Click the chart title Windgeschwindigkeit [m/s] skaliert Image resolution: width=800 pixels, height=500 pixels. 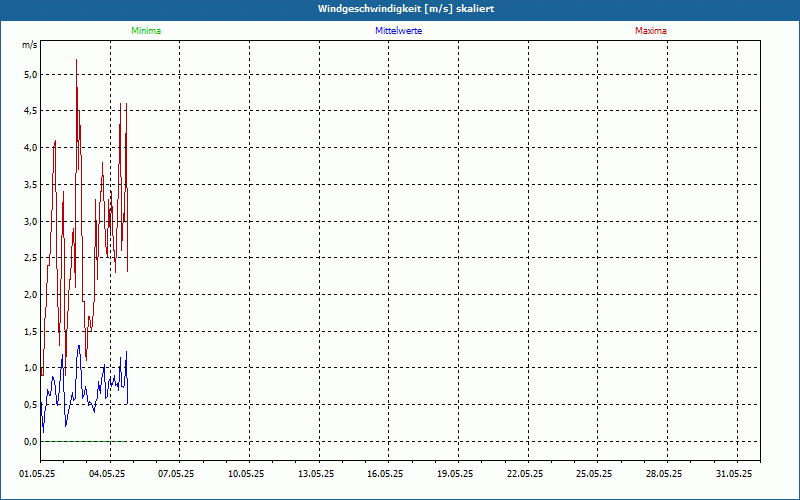click(406, 9)
